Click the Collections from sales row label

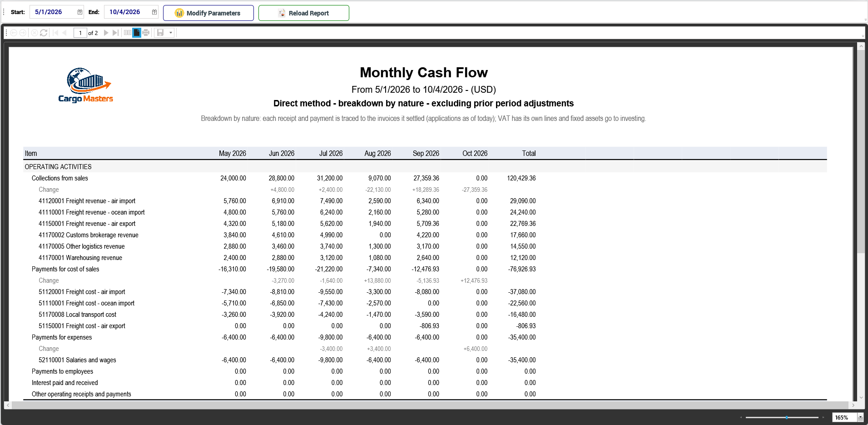60,178
